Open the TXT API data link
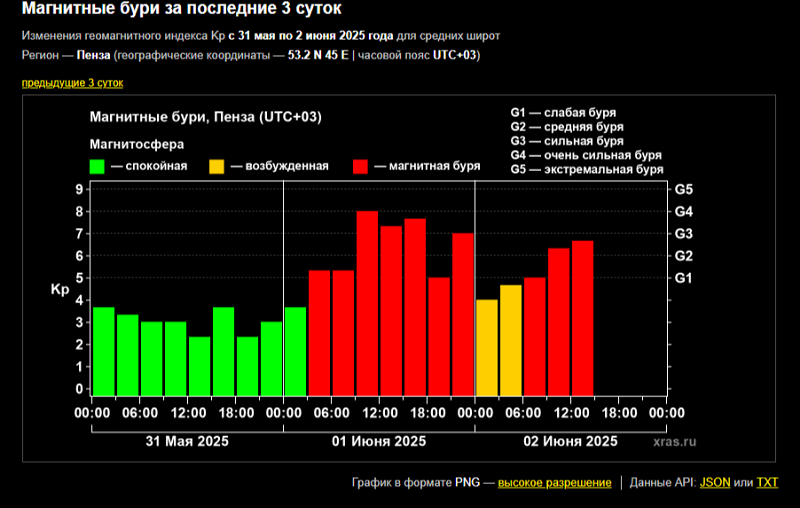Image resolution: width=800 pixels, height=508 pixels. pos(767,483)
